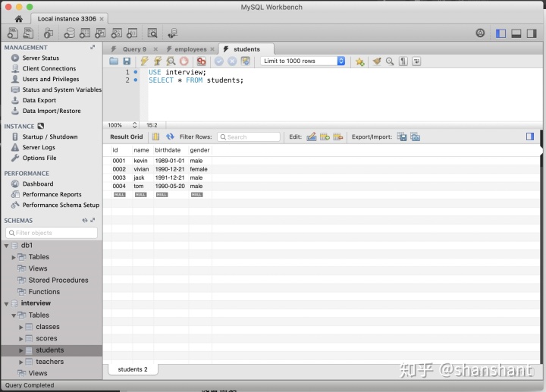Show the find panel magnifier icon

[390, 61]
